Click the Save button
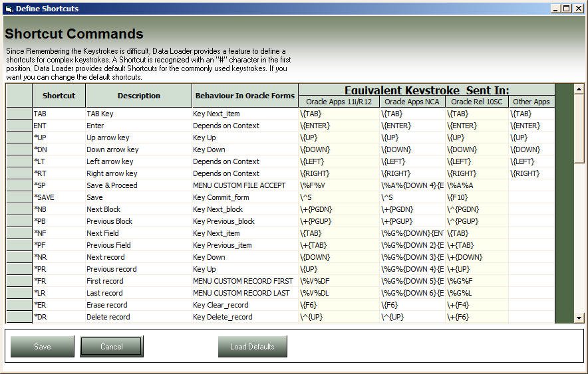 click(43, 346)
